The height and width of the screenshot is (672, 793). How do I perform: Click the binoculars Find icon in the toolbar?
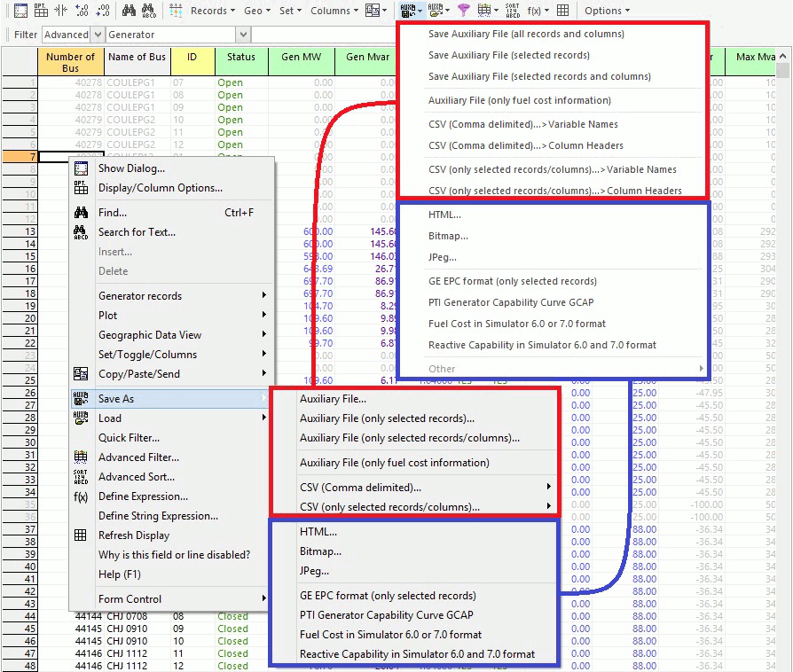(129, 10)
